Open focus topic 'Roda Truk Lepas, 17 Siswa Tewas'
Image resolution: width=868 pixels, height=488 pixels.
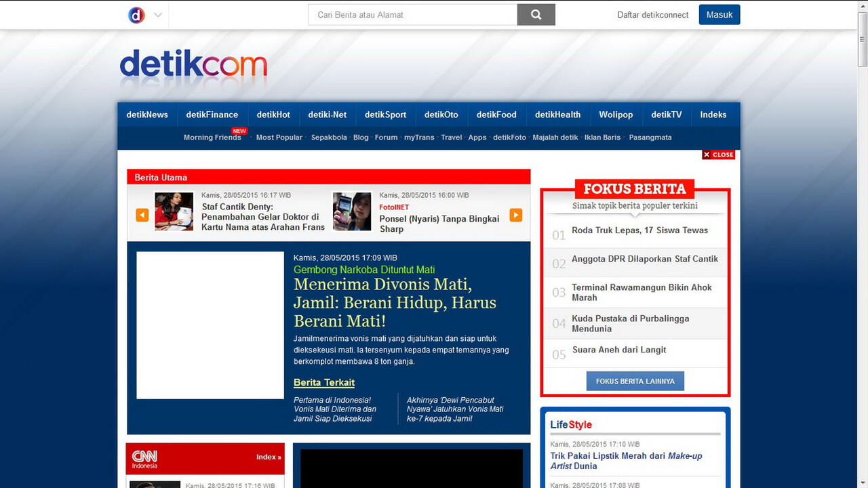639,230
